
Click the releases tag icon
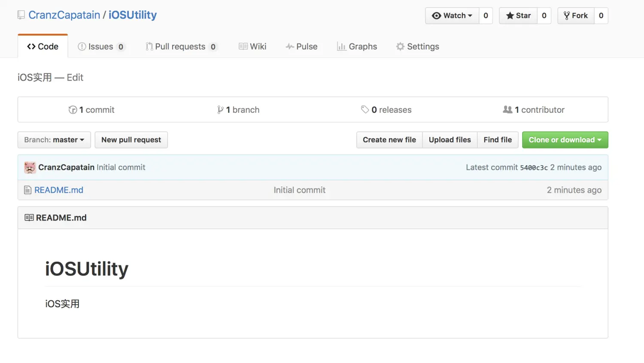[x=365, y=109]
